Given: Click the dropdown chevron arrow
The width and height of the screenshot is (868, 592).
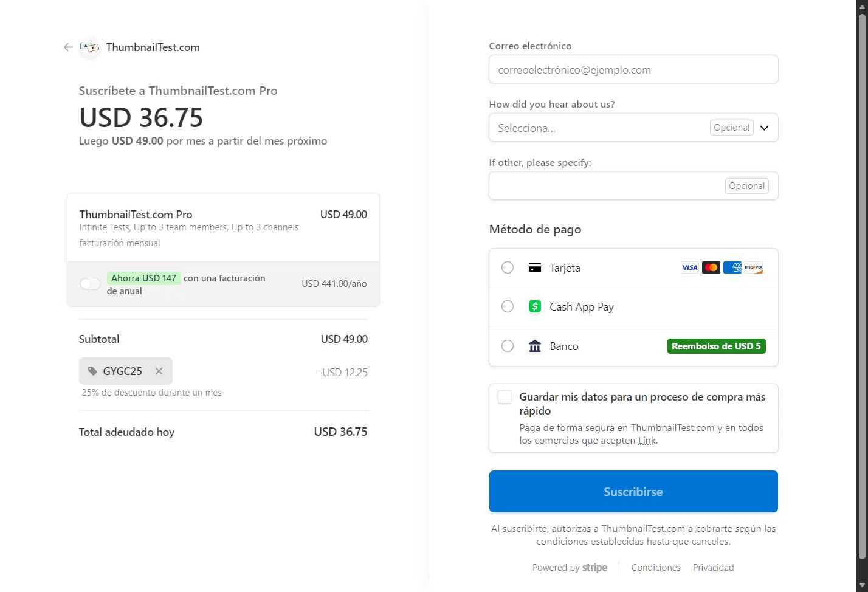Looking at the screenshot, I should [x=765, y=128].
